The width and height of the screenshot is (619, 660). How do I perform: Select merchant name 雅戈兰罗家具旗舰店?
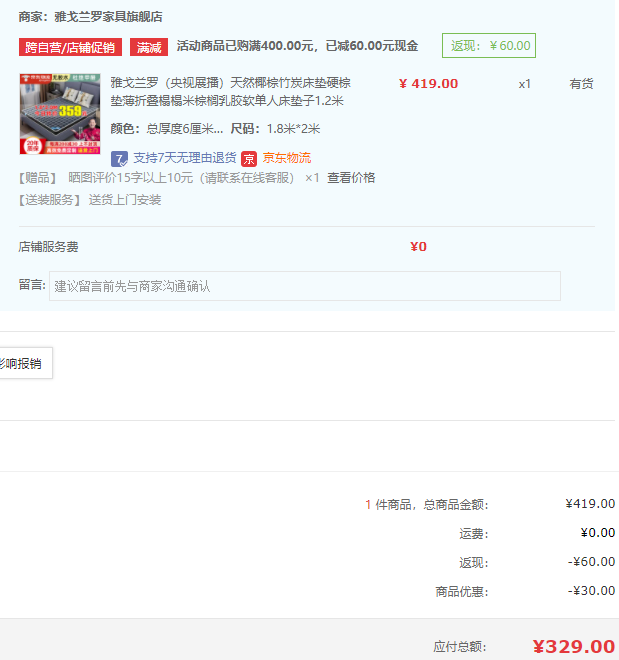click(108, 17)
